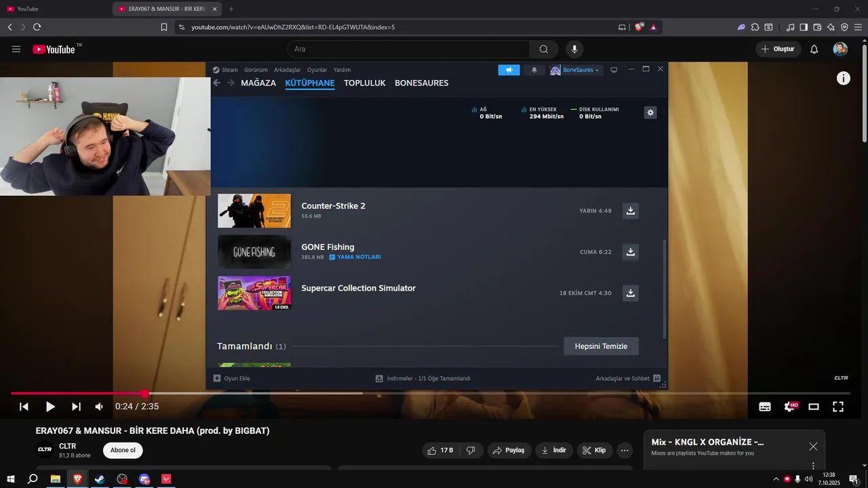Open BoneSaures account dropdown in Steam

click(575, 70)
